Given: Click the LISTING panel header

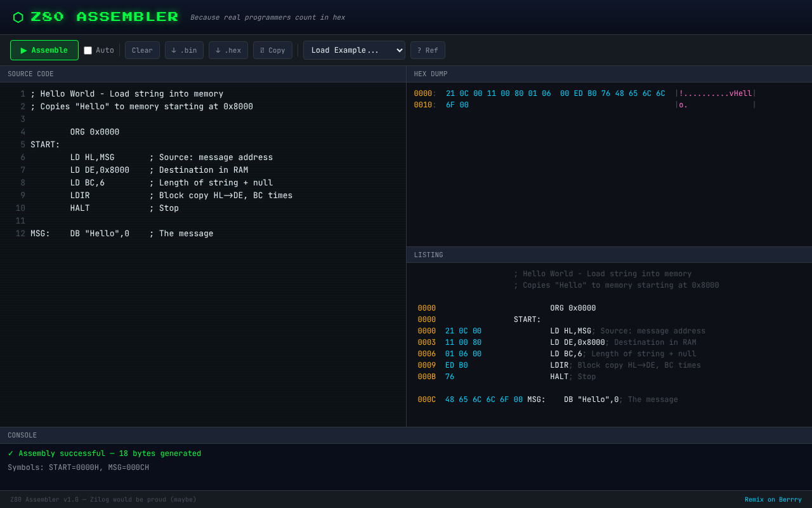Looking at the screenshot, I should [609, 255].
